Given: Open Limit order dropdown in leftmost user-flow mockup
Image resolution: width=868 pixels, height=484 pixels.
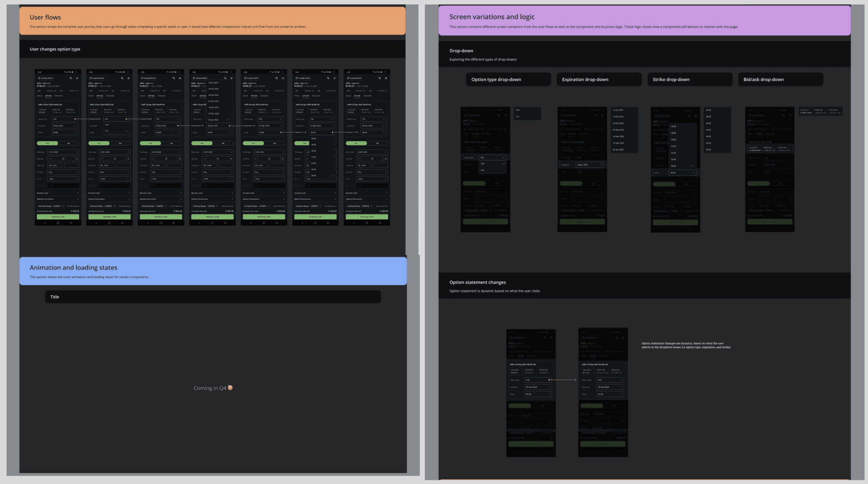Looking at the screenshot, I should click(x=62, y=152).
